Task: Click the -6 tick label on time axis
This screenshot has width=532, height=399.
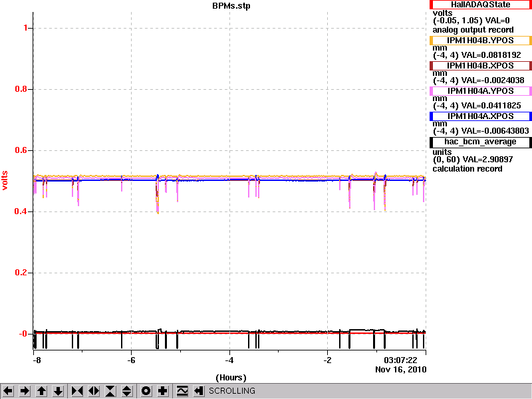Action: (x=131, y=360)
